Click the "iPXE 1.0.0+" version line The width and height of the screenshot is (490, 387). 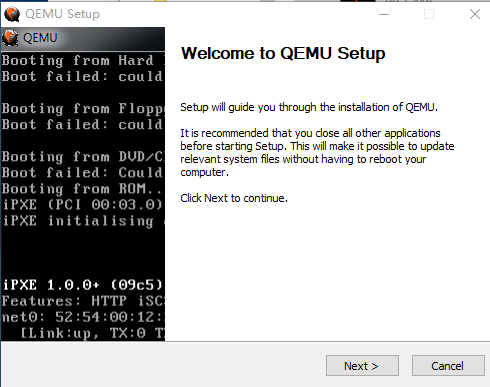point(83,285)
